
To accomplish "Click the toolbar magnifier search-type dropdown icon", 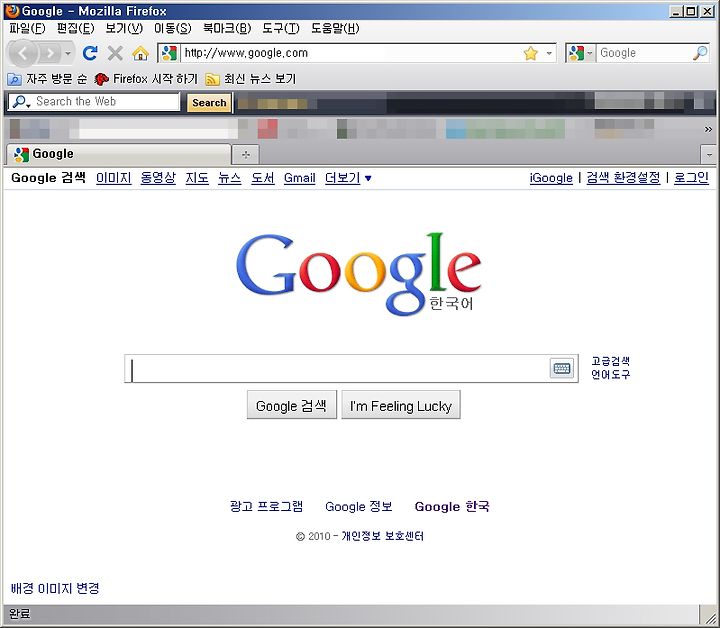I will (21, 102).
